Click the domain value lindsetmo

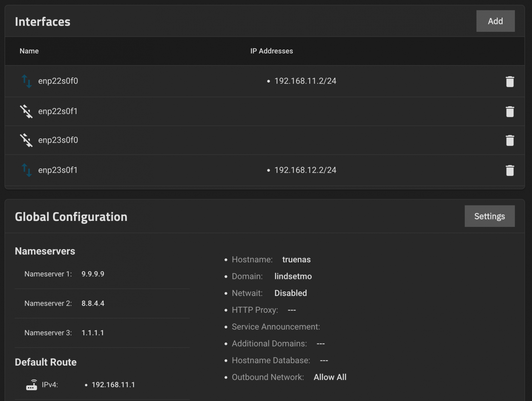click(x=293, y=276)
